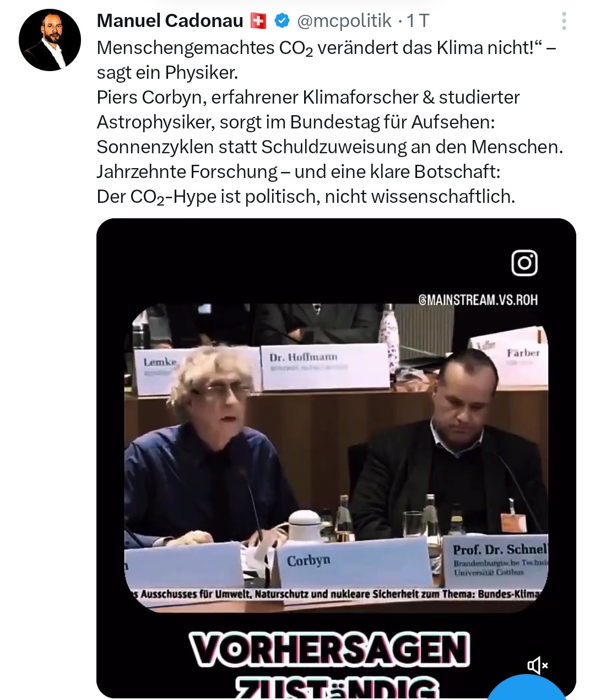This screenshot has height=700, width=595.
Task: Play the embedded Bundestag video
Action: [x=336, y=458]
